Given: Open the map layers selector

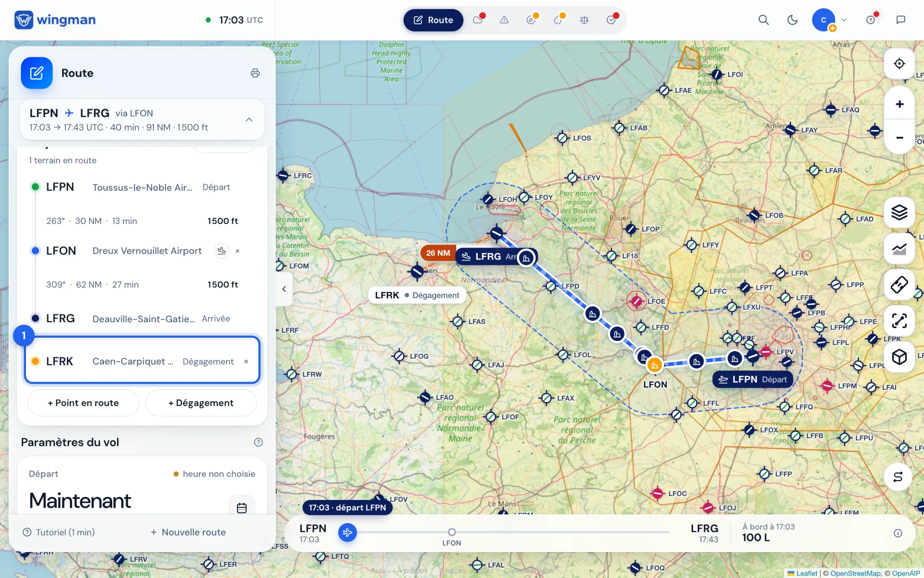Looking at the screenshot, I should 899,212.
